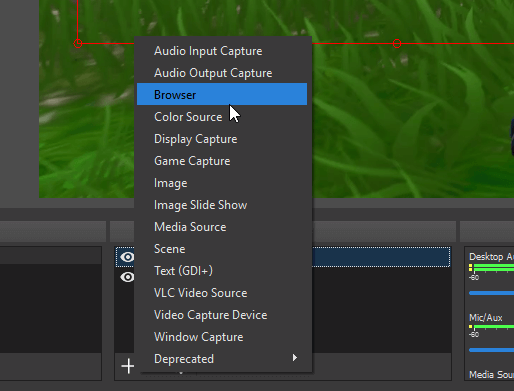The height and width of the screenshot is (391, 514).
Task: Add a Display Capture source
Action: tap(222, 139)
